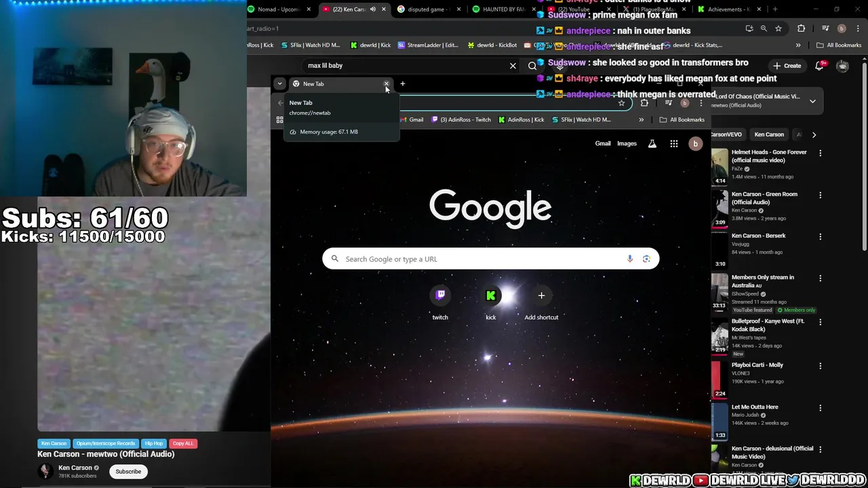Viewport: 868px width, 488px height.
Task: Mute the Ken Carson tab audio icon
Action: 372,9
